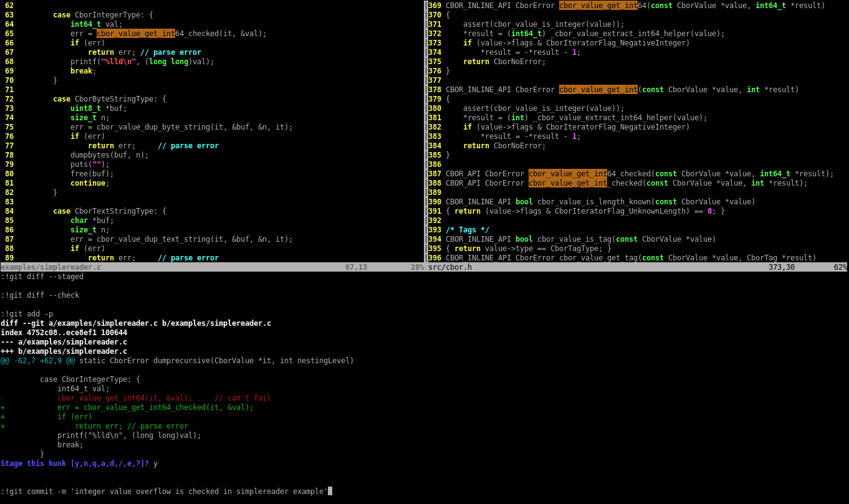This screenshot has height=504, width=849.
Task: Click 'return err; // parse error' on line 67
Action: click(145, 52)
